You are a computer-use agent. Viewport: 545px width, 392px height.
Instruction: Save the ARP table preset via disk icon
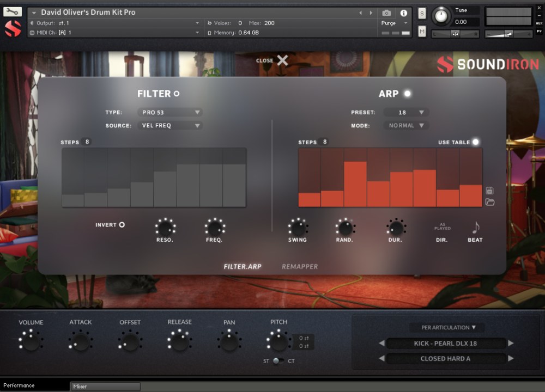[x=490, y=191]
